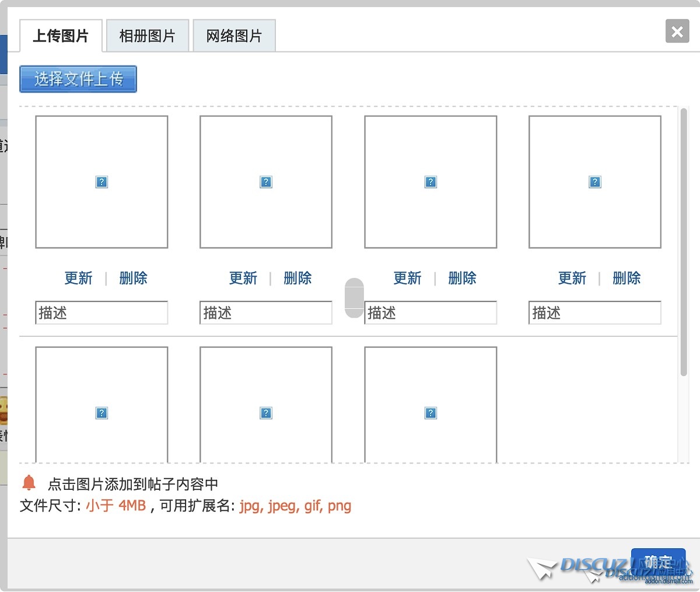The width and height of the screenshot is (700, 592).
Task: Select the first thumbnail in the bottom row
Action: 101,405
